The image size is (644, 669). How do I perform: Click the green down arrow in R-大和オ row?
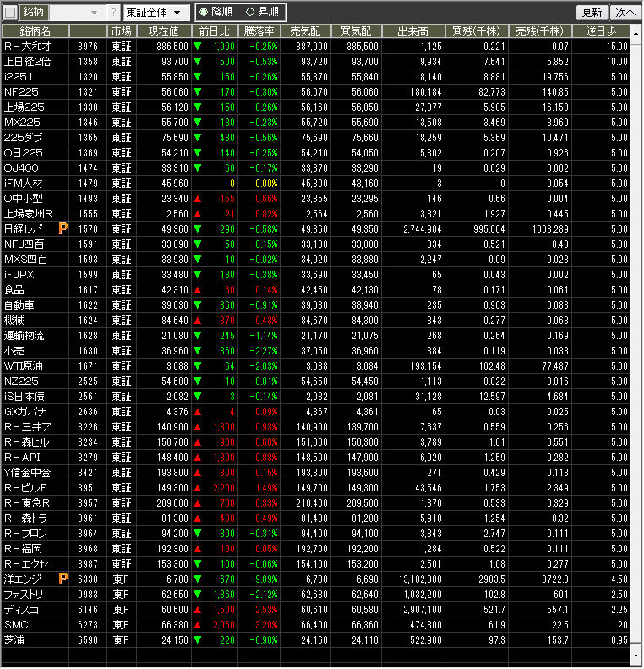pos(198,47)
